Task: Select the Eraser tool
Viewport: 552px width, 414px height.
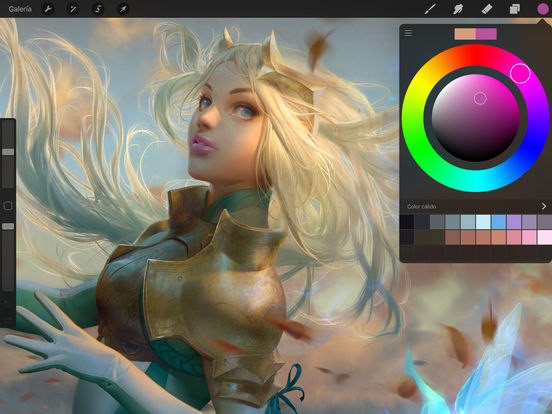Action: coord(487,9)
